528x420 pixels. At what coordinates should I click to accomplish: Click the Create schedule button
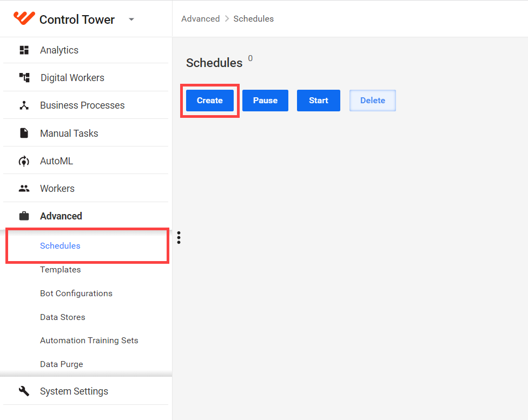[x=210, y=101]
